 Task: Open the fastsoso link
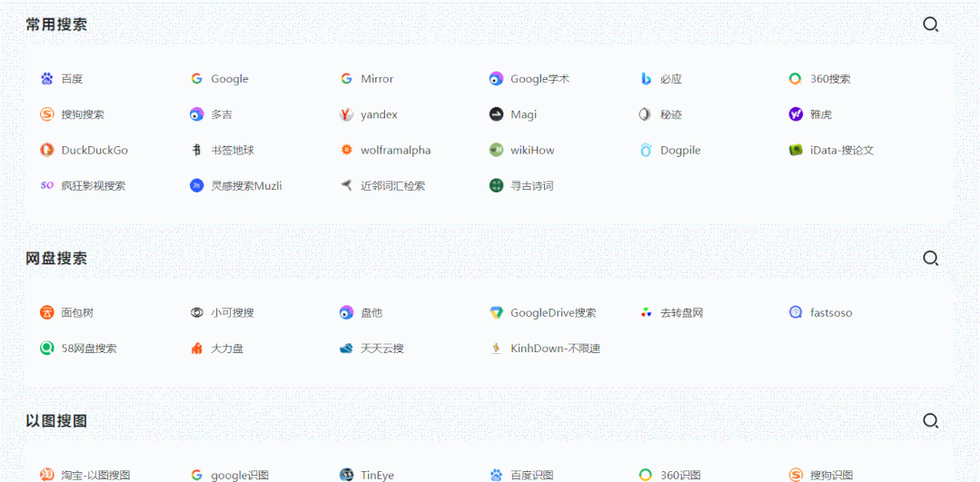click(831, 312)
